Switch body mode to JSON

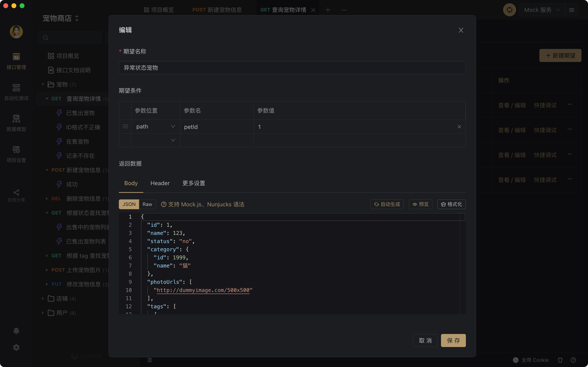129,204
